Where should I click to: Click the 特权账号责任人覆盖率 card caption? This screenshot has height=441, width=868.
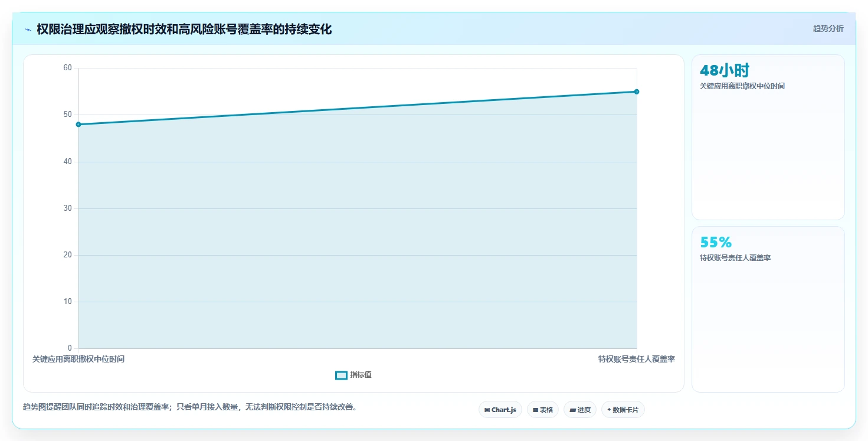click(x=735, y=258)
